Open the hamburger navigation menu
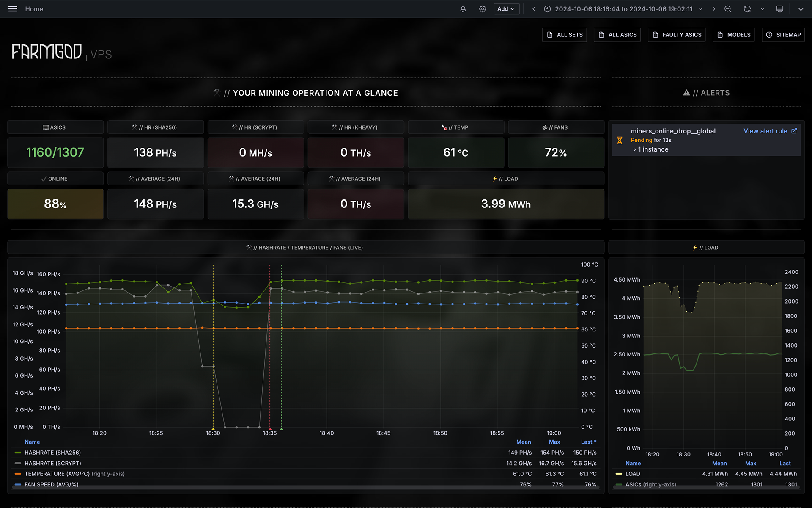812x508 pixels. pos(13,9)
